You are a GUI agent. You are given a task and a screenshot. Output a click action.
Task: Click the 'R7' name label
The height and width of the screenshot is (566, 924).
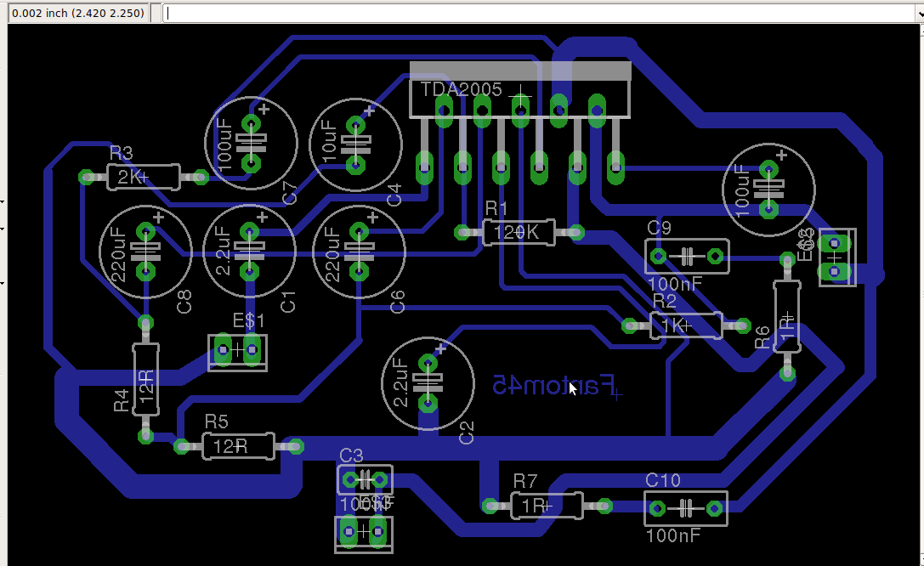tap(525, 482)
